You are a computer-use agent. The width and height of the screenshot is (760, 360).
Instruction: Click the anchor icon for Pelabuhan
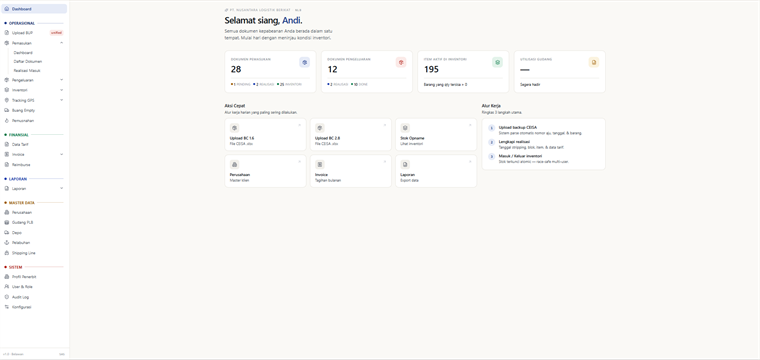click(7, 242)
